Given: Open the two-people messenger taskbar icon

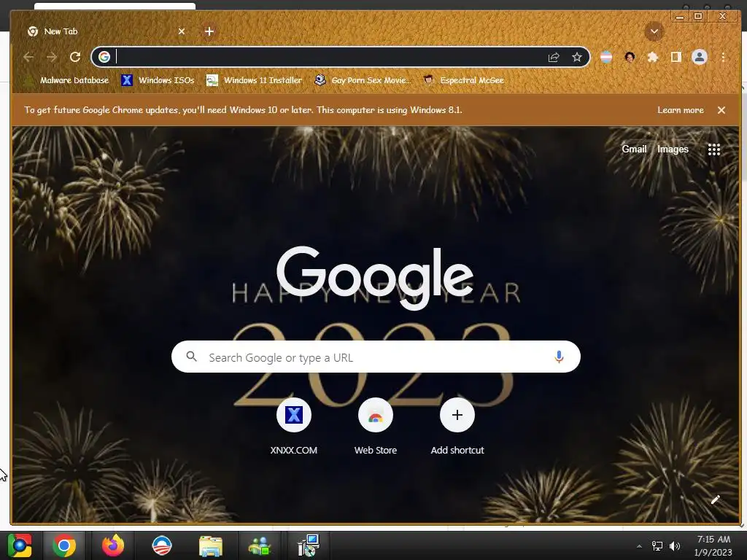Looking at the screenshot, I should [259, 545].
